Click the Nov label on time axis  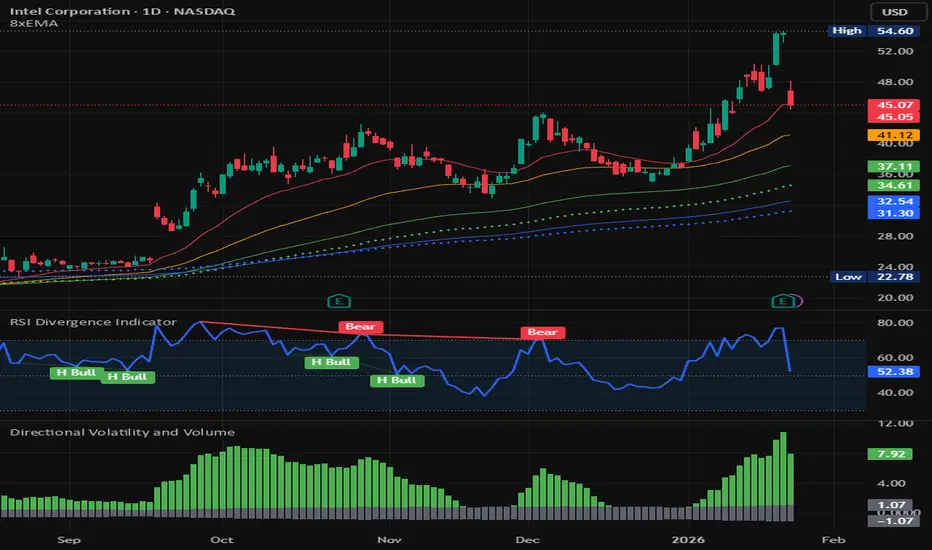[389, 540]
